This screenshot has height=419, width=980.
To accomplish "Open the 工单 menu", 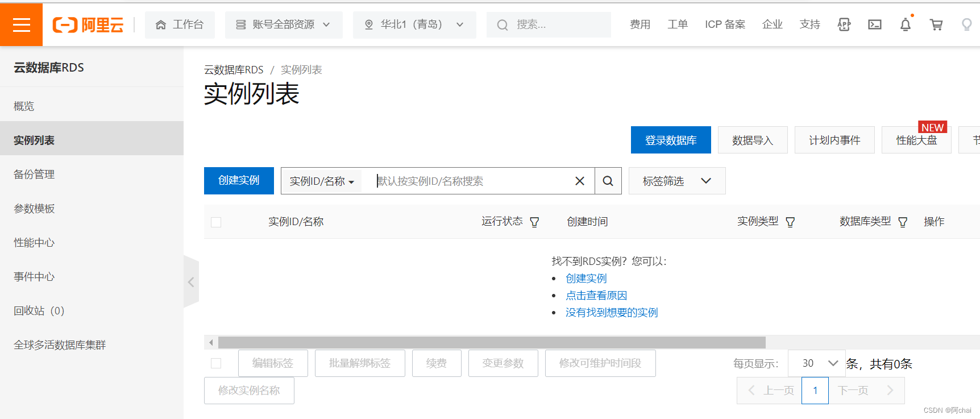I will (678, 24).
